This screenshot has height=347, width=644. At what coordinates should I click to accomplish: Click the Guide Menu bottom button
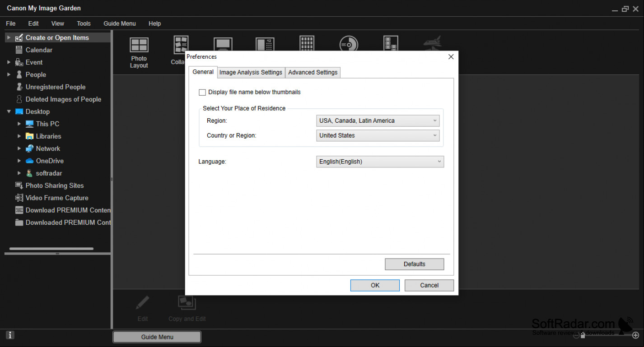click(x=157, y=337)
